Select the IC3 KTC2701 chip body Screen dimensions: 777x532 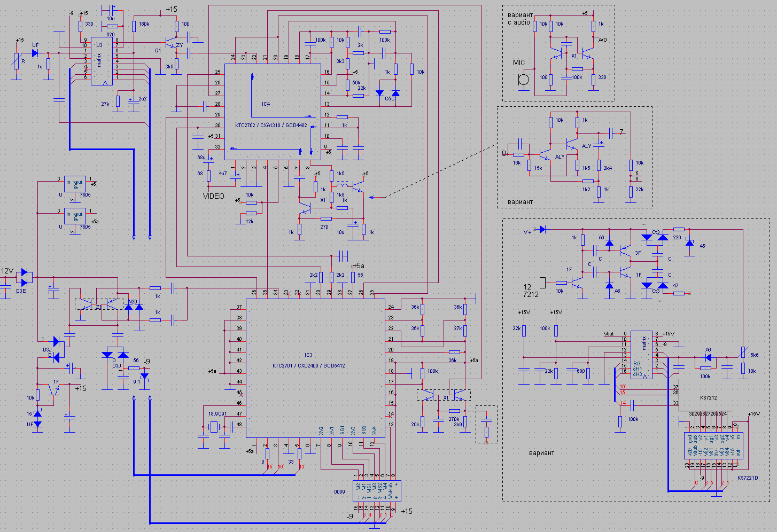click(x=315, y=367)
